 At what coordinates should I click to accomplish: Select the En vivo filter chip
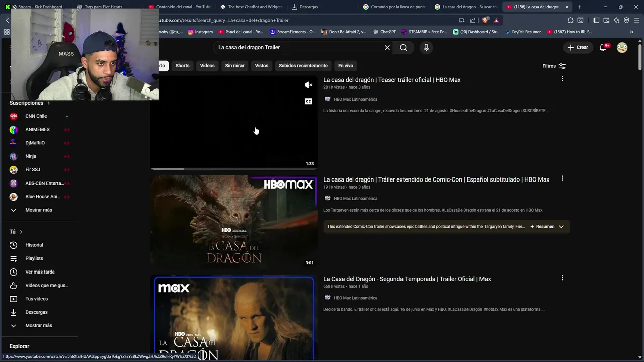(345, 66)
